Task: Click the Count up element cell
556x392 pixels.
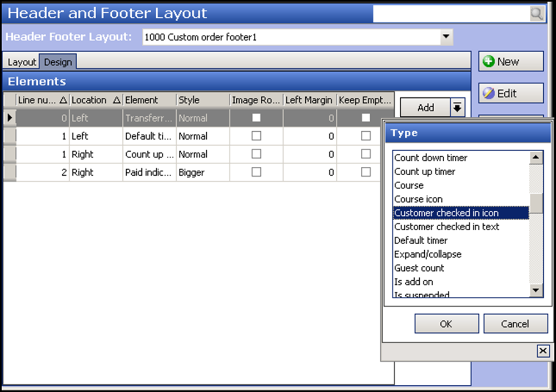Action: [x=149, y=154]
